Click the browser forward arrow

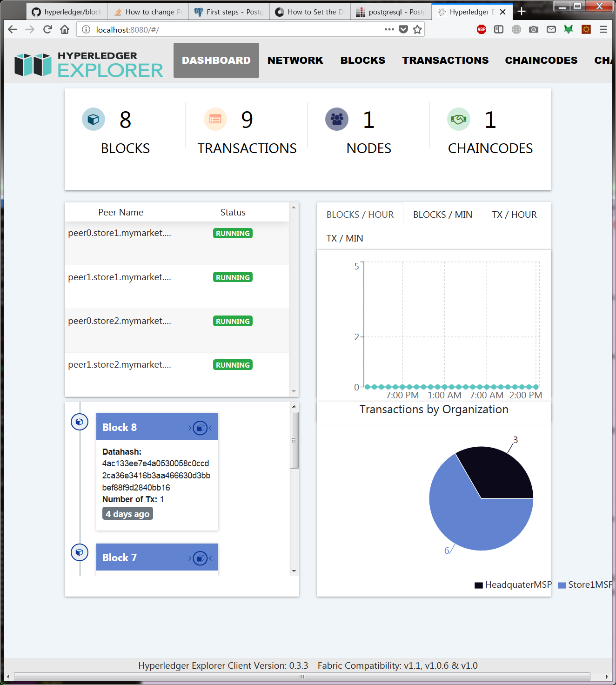point(30,30)
